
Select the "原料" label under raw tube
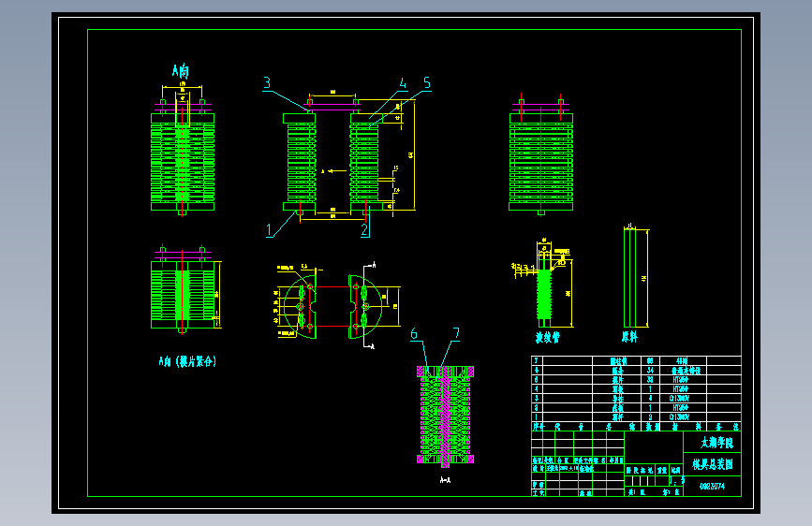click(629, 337)
